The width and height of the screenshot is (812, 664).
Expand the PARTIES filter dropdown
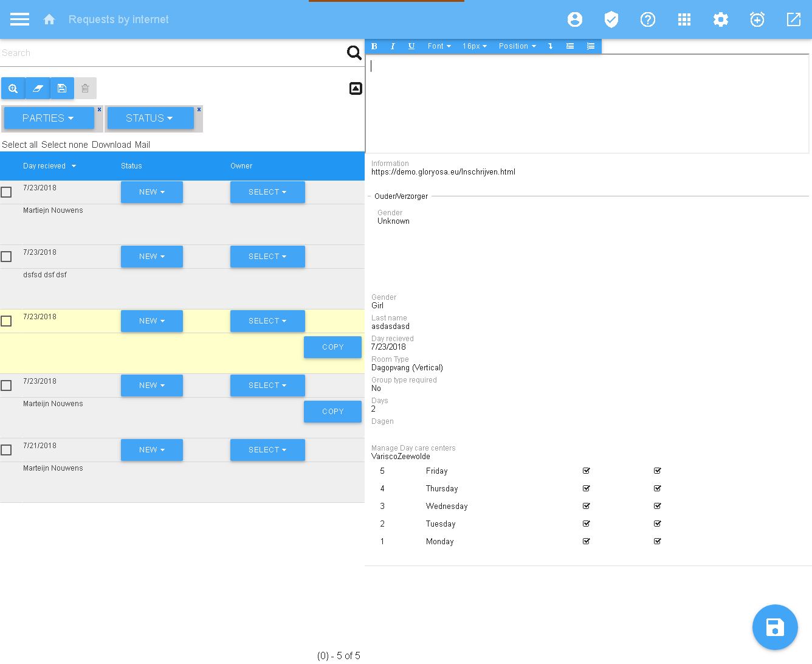point(49,118)
